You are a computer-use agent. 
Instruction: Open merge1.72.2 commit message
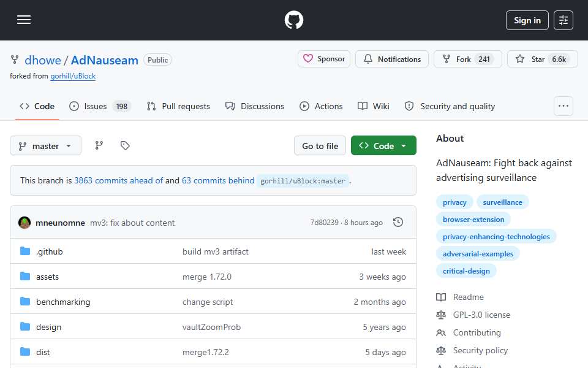point(206,352)
